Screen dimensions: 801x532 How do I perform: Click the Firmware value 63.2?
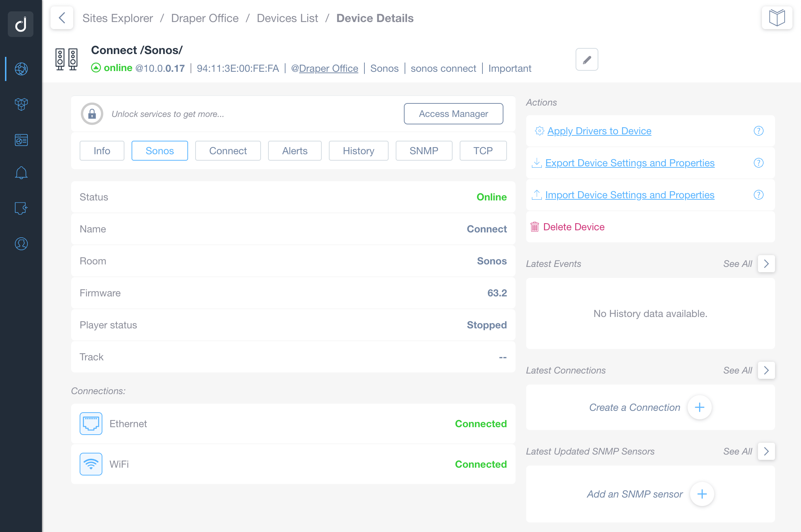click(x=497, y=293)
